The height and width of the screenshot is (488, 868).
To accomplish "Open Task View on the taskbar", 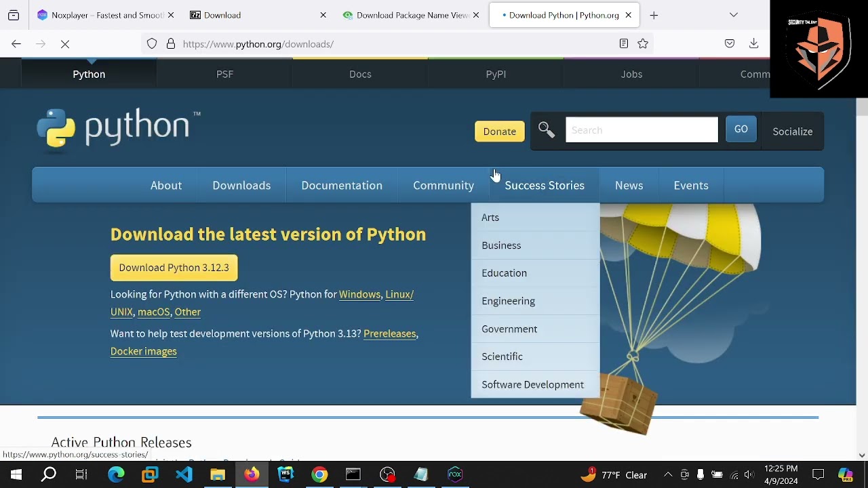I will [x=81, y=474].
